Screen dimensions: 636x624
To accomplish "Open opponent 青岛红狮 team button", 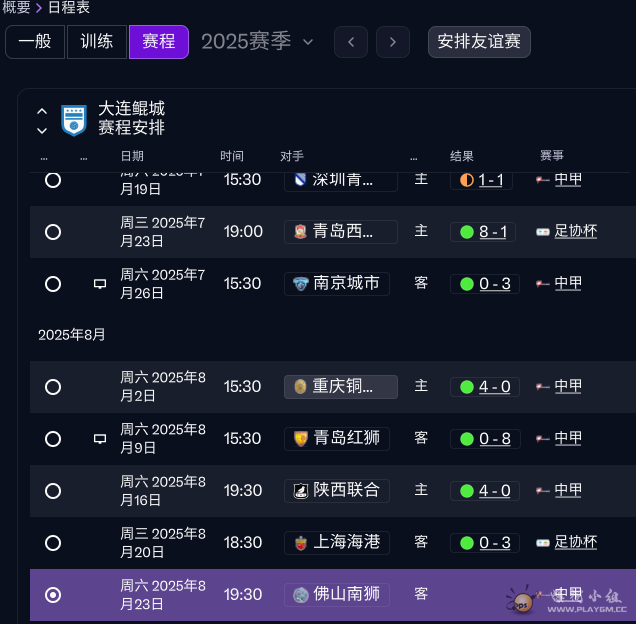I will coord(337,439).
